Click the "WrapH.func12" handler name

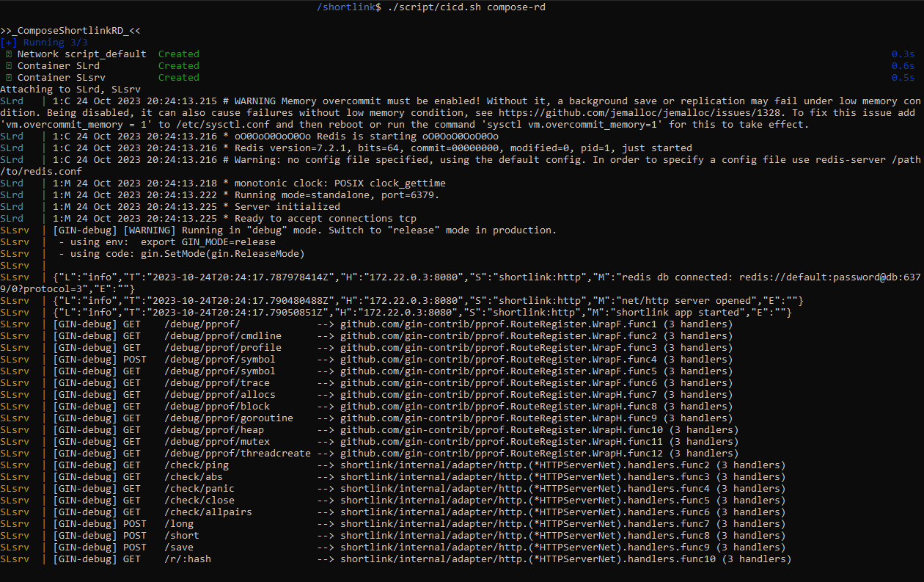click(x=628, y=454)
